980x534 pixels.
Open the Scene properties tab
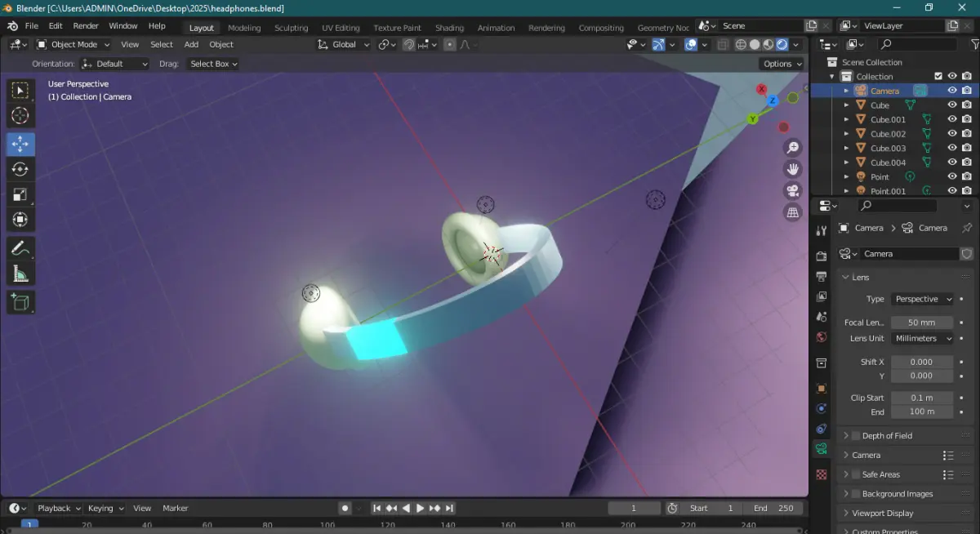click(x=822, y=317)
